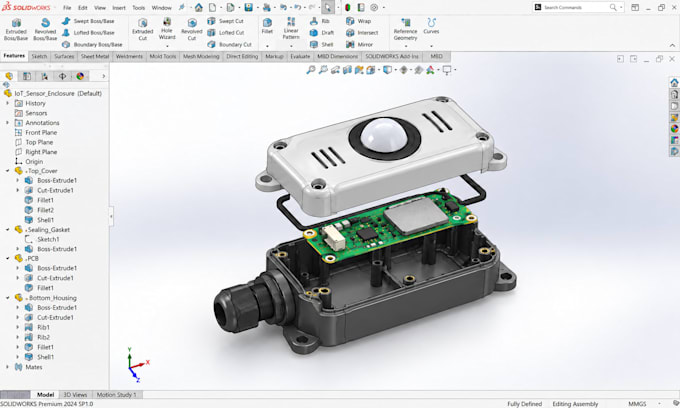Image resolution: width=680 pixels, height=408 pixels.
Task: Open the Insert menu
Action: click(119, 8)
